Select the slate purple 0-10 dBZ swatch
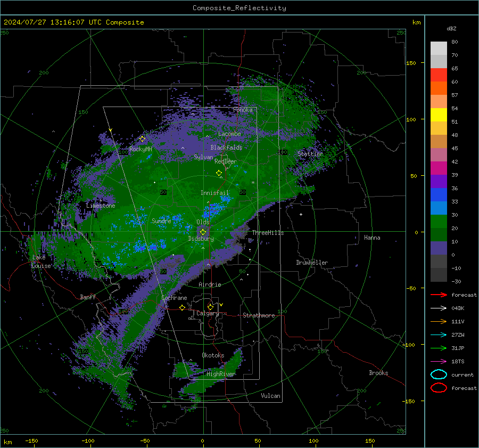 click(x=439, y=248)
